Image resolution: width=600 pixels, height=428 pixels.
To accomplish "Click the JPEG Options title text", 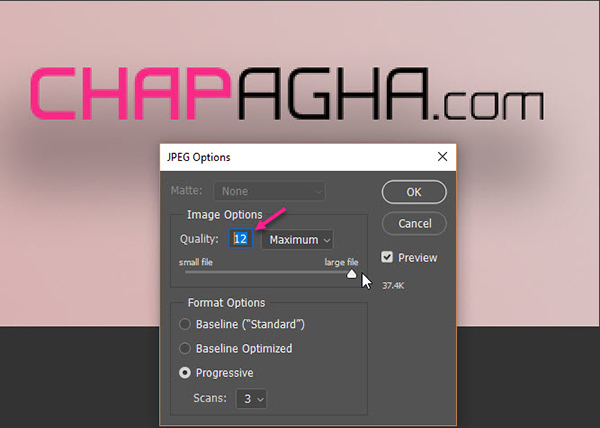I will point(199,157).
